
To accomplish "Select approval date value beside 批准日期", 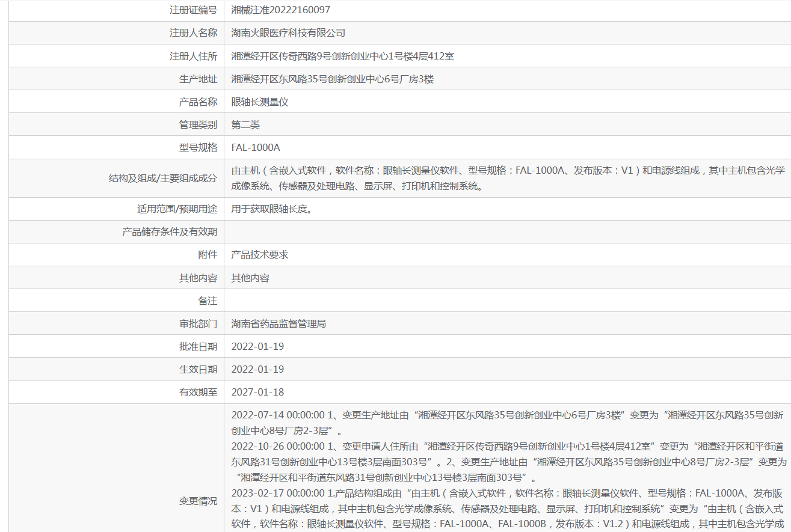I will (257, 346).
